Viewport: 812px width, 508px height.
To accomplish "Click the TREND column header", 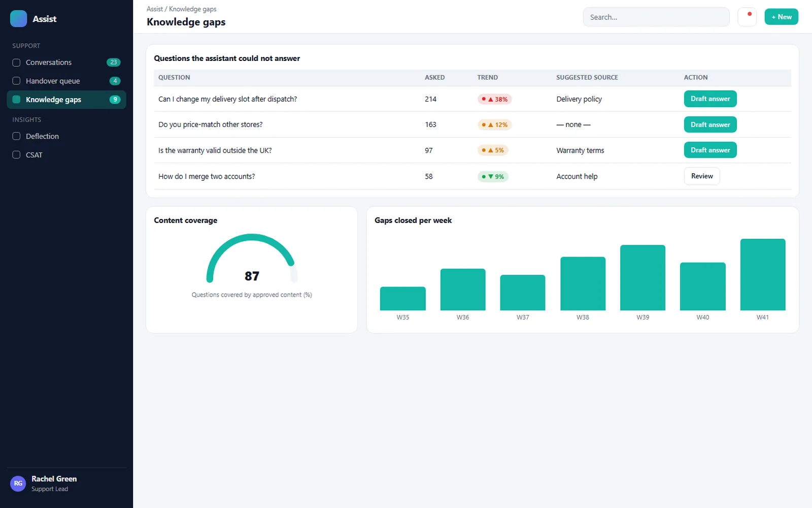I will 487,77.
